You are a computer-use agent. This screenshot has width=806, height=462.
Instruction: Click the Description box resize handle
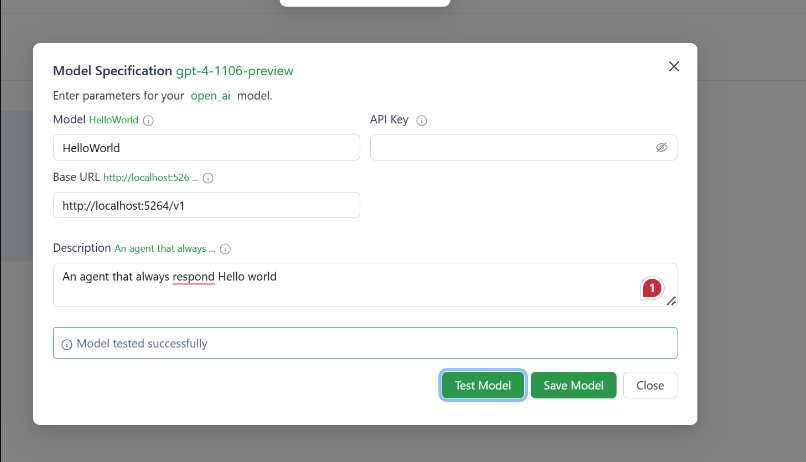point(671,301)
